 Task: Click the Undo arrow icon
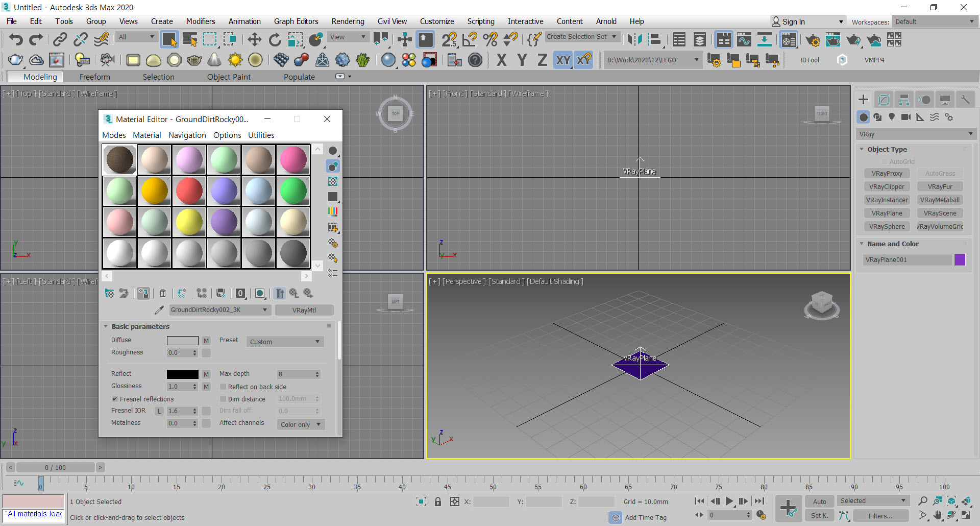[x=16, y=40]
